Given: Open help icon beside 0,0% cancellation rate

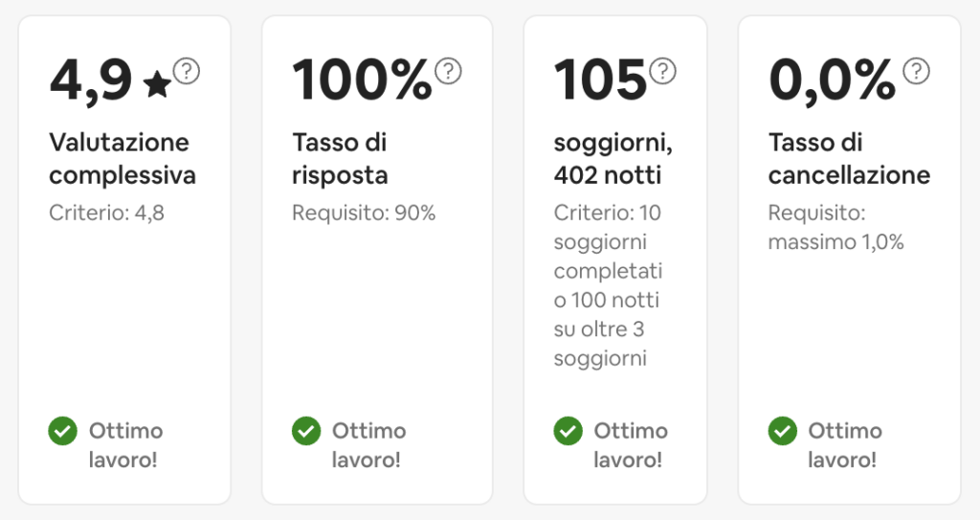Looking at the screenshot, I should click(x=917, y=71).
